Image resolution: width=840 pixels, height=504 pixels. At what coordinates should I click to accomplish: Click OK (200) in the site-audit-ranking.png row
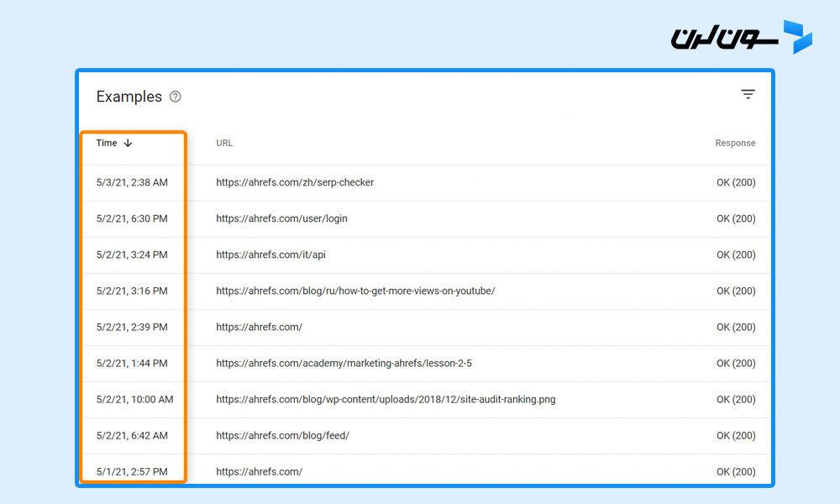pyautogui.click(x=736, y=399)
